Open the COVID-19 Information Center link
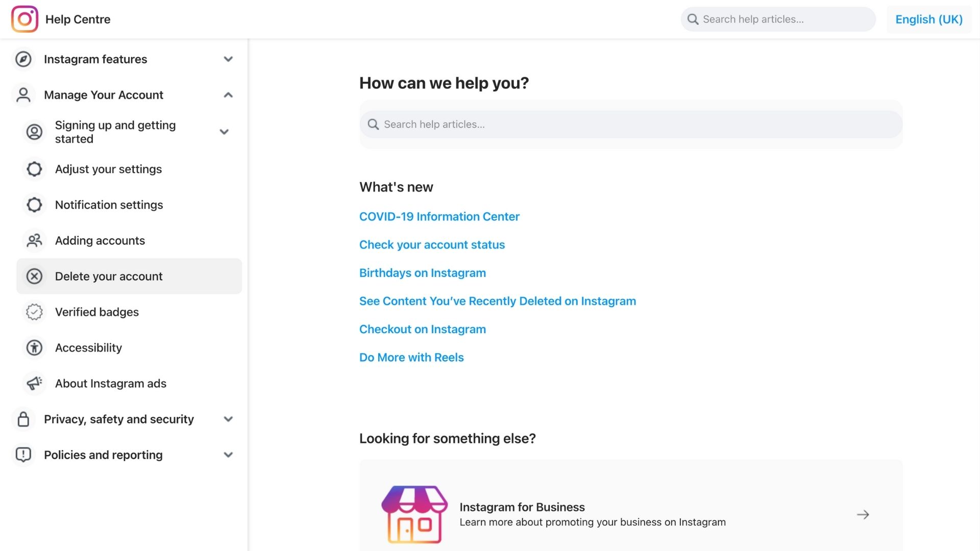This screenshot has width=980, height=551. point(439,216)
